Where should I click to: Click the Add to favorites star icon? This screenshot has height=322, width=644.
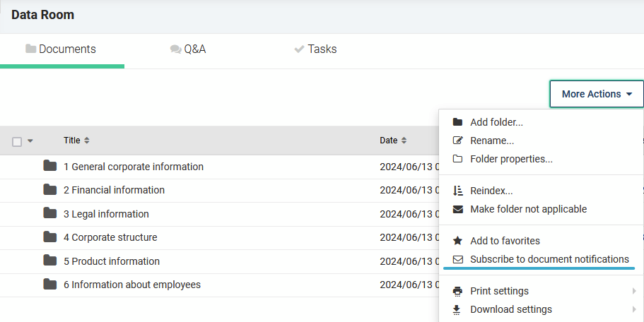click(x=457, y=241)
